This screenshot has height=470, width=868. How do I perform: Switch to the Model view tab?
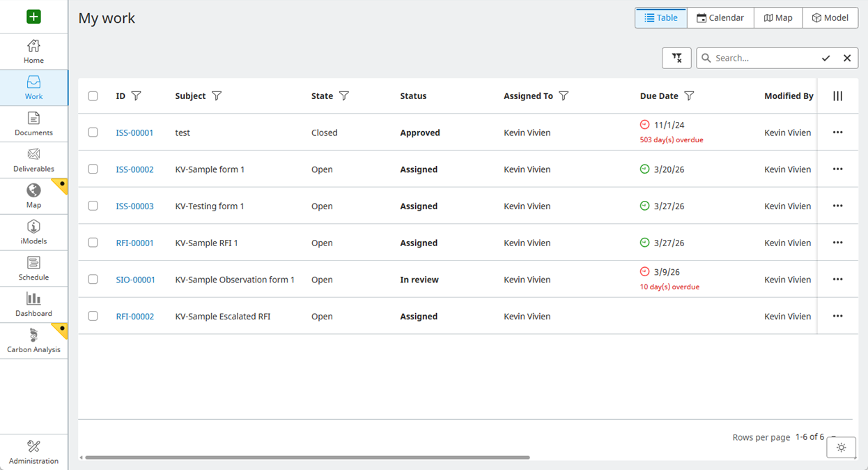pos(830,18)
